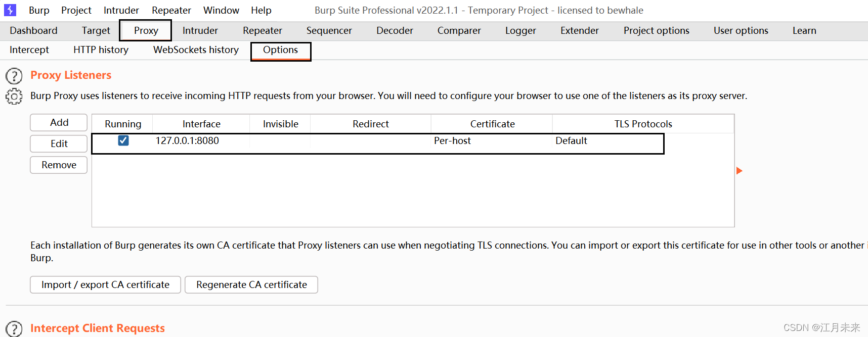This screenshot has height=337, width=868.
Task: Open the Help menu
Action: pos(261,10)
